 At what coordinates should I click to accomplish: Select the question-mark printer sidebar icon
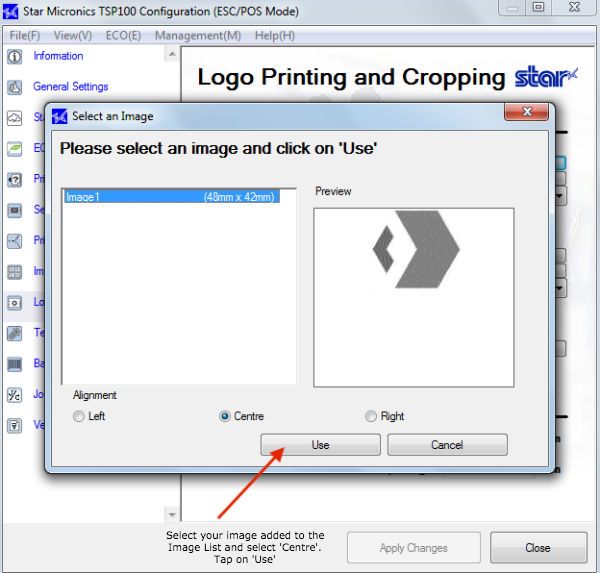pyautogui.click(x=15, y=180)
